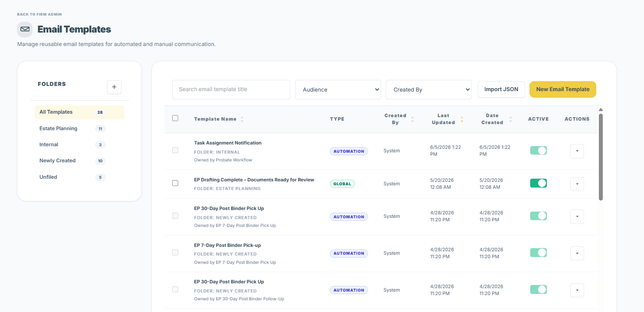The image size is (644, 312).
Task: Open actions menu for EP 7-Day Post Binder Pick-up
Action: 577,253
